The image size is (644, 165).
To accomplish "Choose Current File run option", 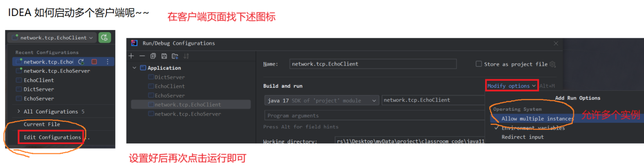I will point(42,124).
